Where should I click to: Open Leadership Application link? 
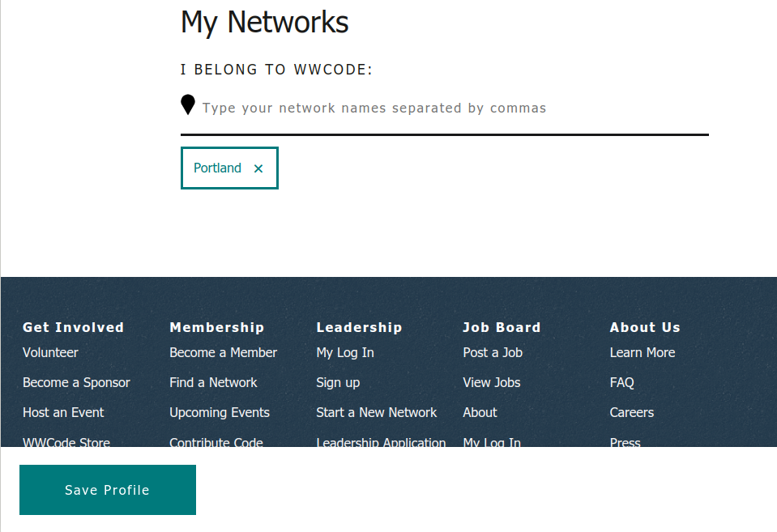click(x=381, y=441)
